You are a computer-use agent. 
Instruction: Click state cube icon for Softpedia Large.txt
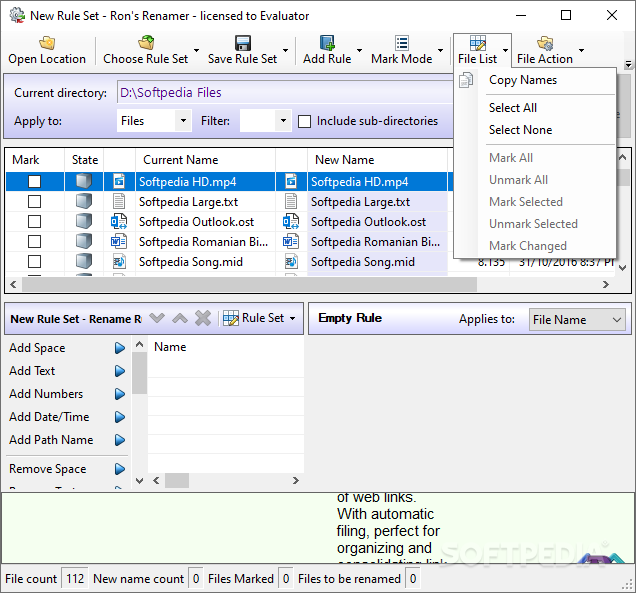[84, 201]
